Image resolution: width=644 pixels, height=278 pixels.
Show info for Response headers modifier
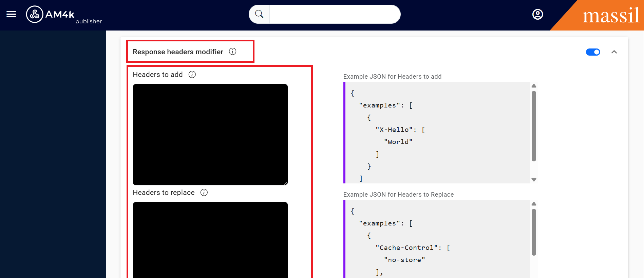232,52
